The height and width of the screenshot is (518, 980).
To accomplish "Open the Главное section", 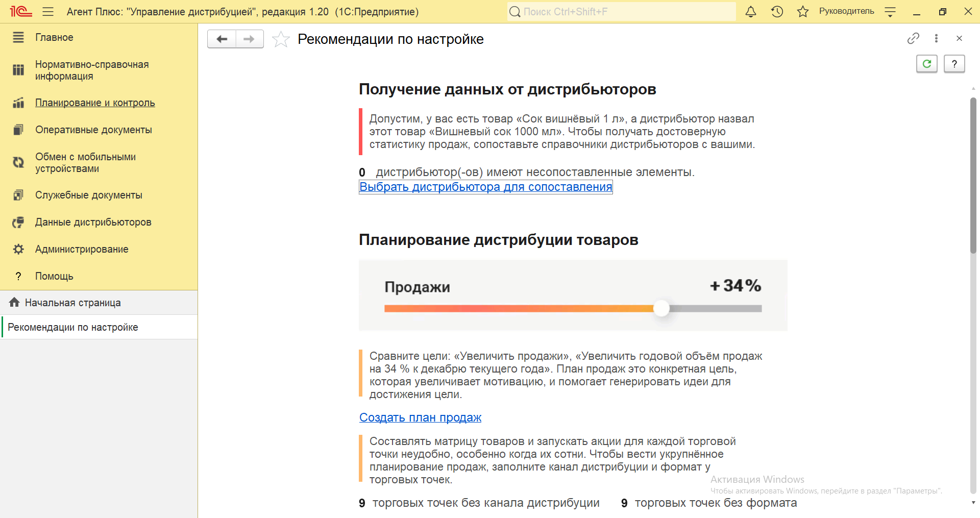I will pos(54,37).
